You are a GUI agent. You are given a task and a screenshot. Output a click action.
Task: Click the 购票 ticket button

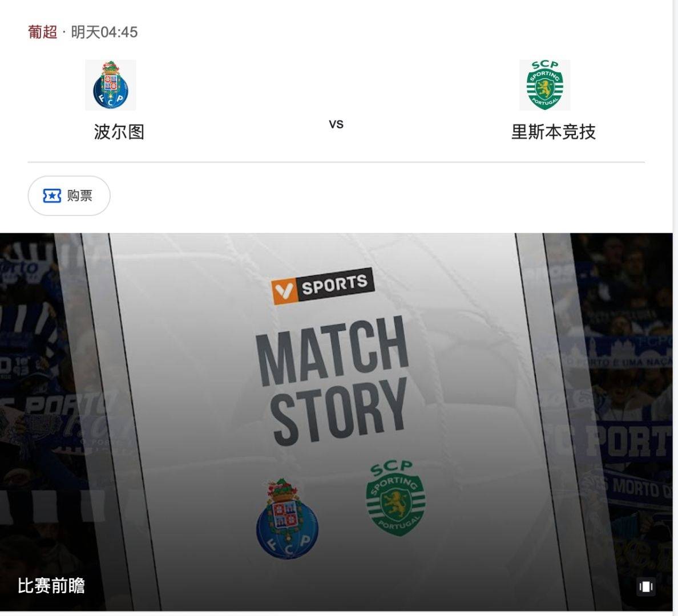click(69, 196)
